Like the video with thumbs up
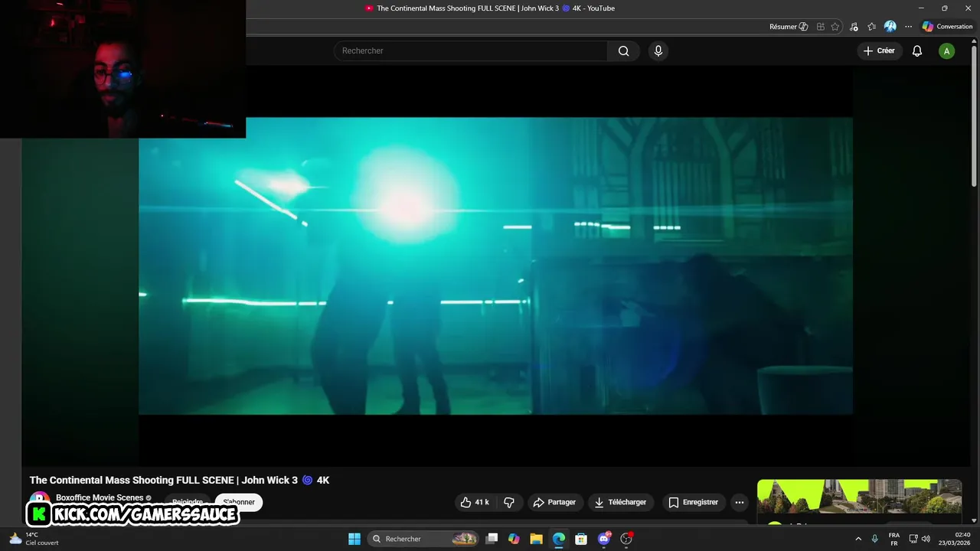 coord(475,502)
